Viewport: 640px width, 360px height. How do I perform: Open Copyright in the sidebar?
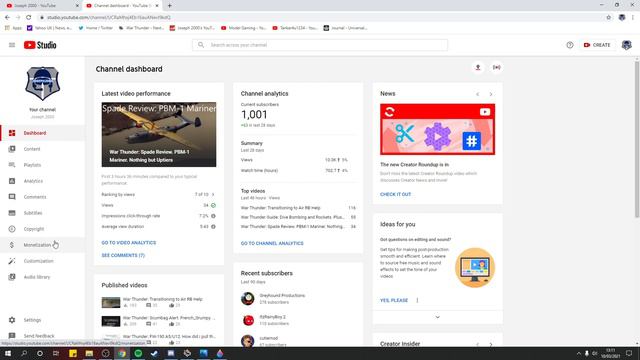[42, 229]
